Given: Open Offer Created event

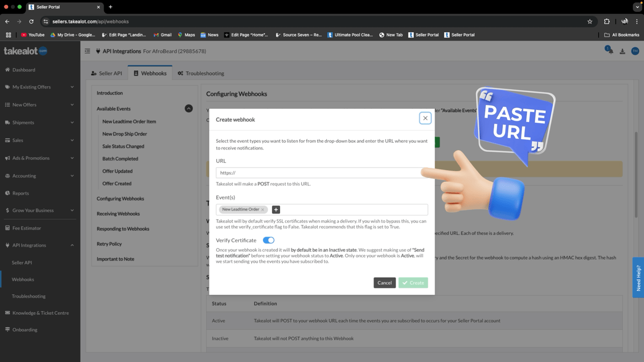Looking at the screenshot, I should point(117,183).
